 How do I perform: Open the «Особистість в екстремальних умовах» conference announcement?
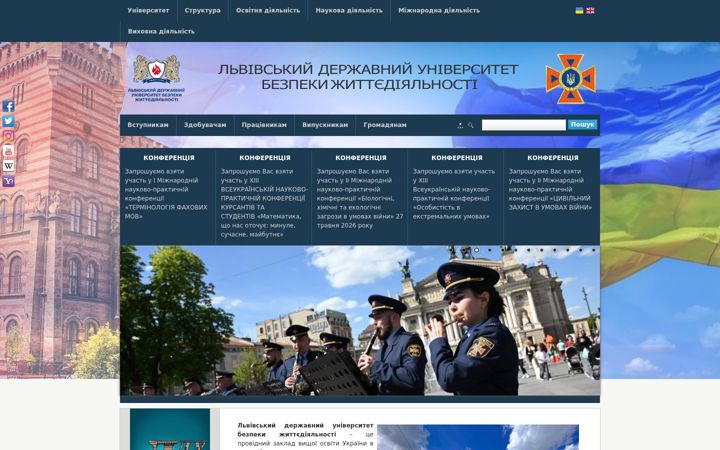point(456,193)
